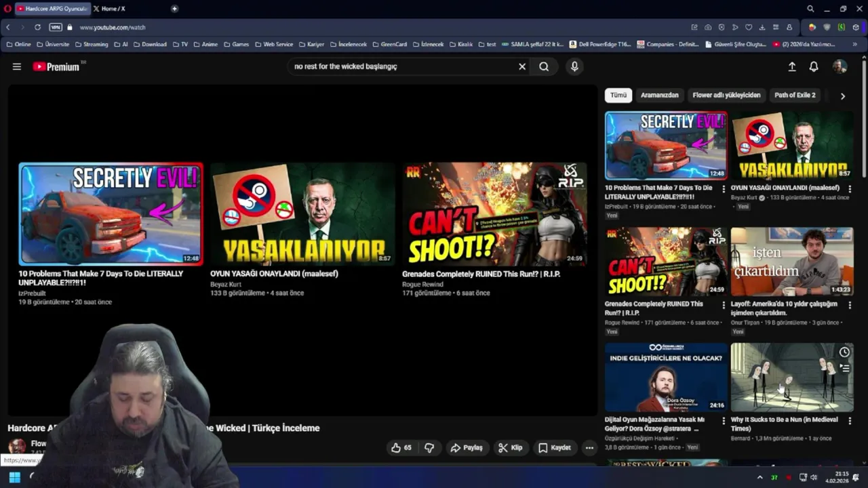
Task: Open sidebar işten çıkartıldım Layoff thumbnail
Action: pos(792,262)
